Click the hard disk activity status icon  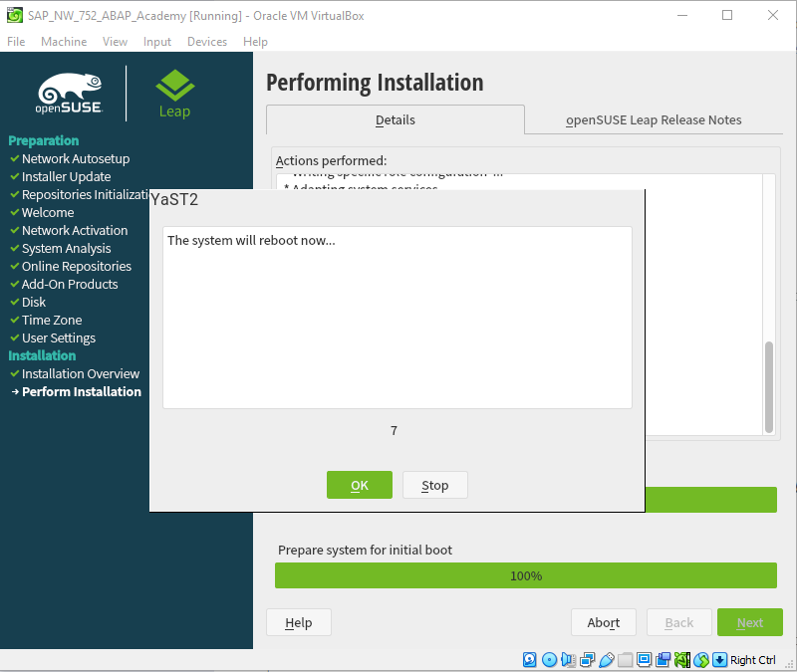click(530, 660)
